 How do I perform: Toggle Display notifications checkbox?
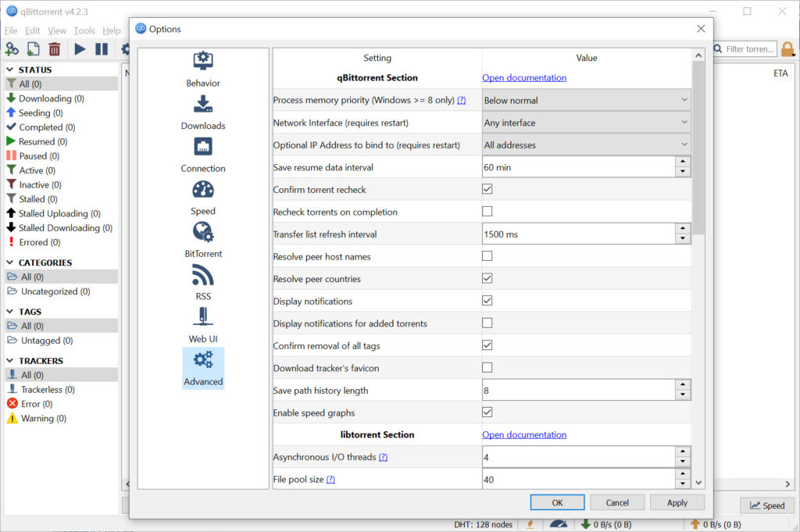coord(487,301)
